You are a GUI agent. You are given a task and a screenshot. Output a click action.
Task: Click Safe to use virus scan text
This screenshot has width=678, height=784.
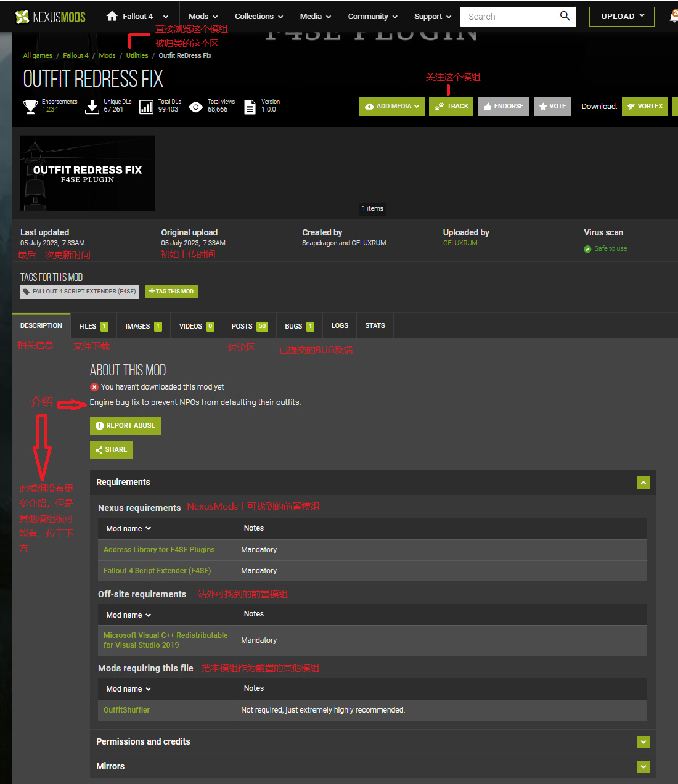pos(610,249)
